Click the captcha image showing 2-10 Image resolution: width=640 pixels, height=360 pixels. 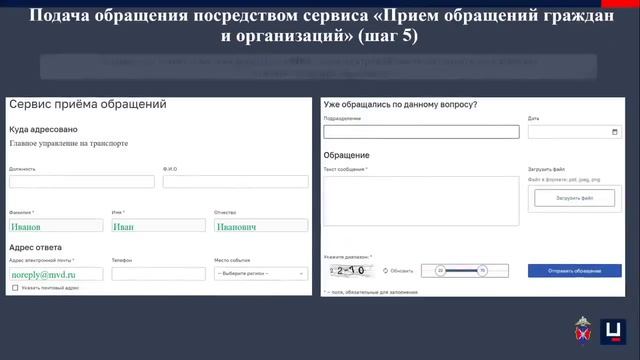(x=351, y=271)
